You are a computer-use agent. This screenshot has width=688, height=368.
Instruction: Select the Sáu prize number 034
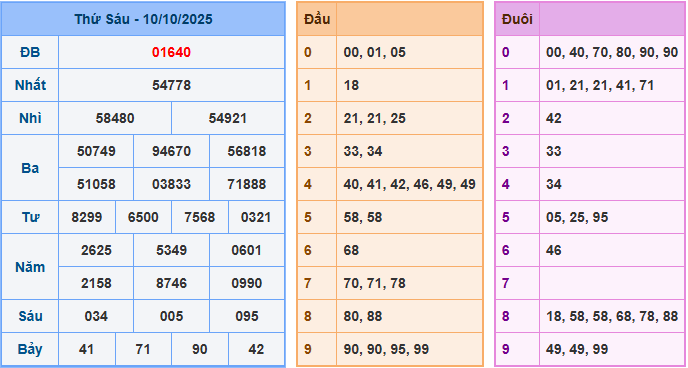pyautogui.click(x=96, y=316)
